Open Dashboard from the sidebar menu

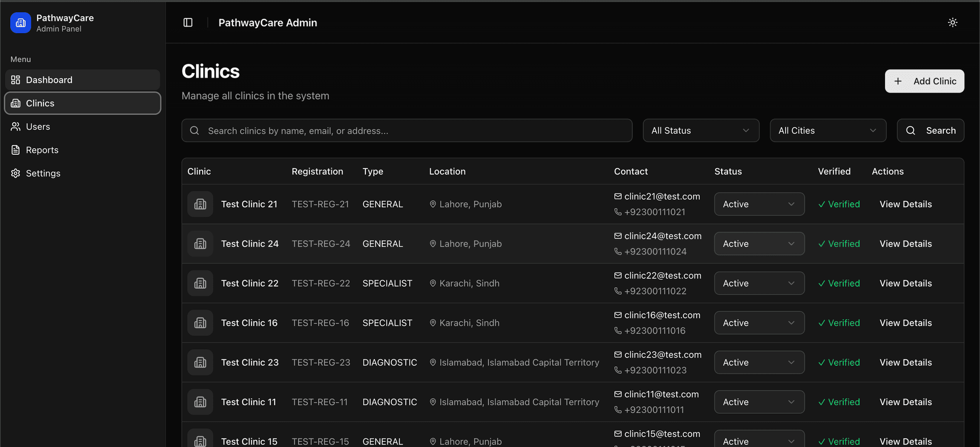[x=83, y=80]
